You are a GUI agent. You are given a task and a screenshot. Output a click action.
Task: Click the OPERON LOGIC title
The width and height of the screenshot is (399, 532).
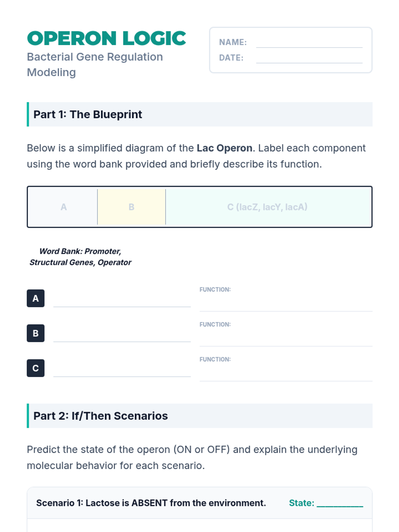(106, 39)
